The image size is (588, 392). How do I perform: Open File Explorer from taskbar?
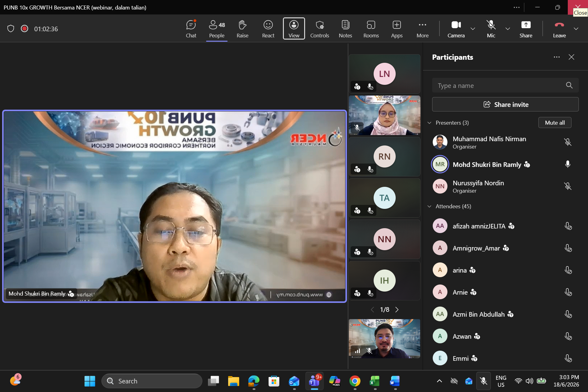[233, 381]
